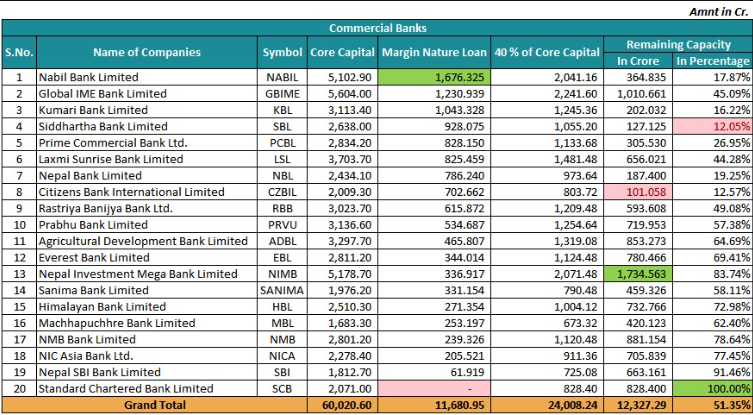Select the green-highlighted 1,676.325 cell
The image size is (753, 415).
pos(435,77)
